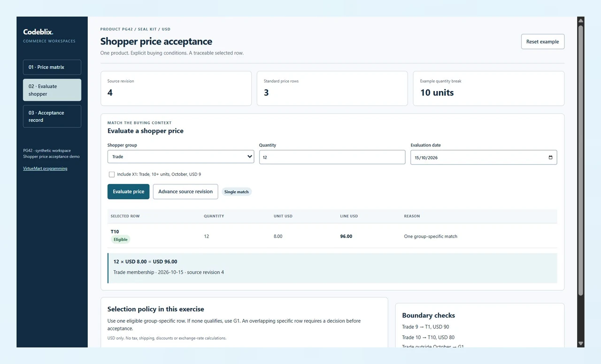
Task: Click the scrollbar up arrow
Action: (x=581, y=21)
